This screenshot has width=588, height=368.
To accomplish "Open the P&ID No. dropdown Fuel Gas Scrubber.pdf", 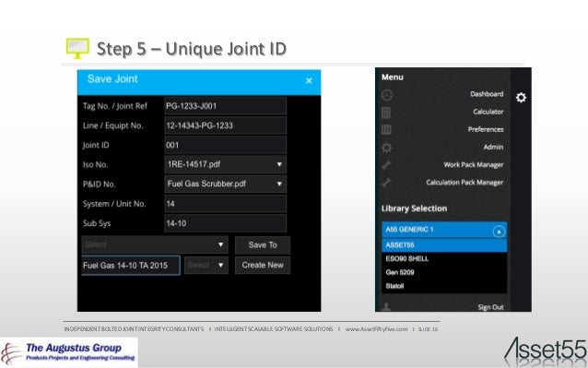I will pyautogui.click(x=226, y=184).
